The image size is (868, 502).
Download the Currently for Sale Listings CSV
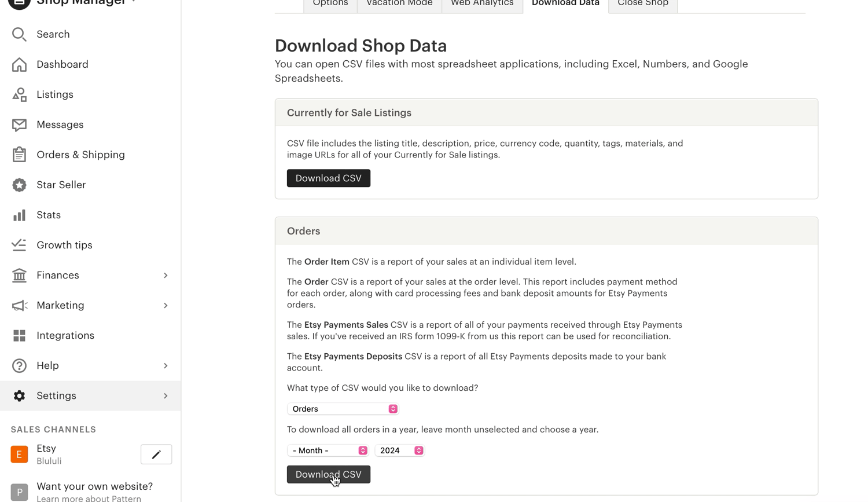click(x=328, y=178)
